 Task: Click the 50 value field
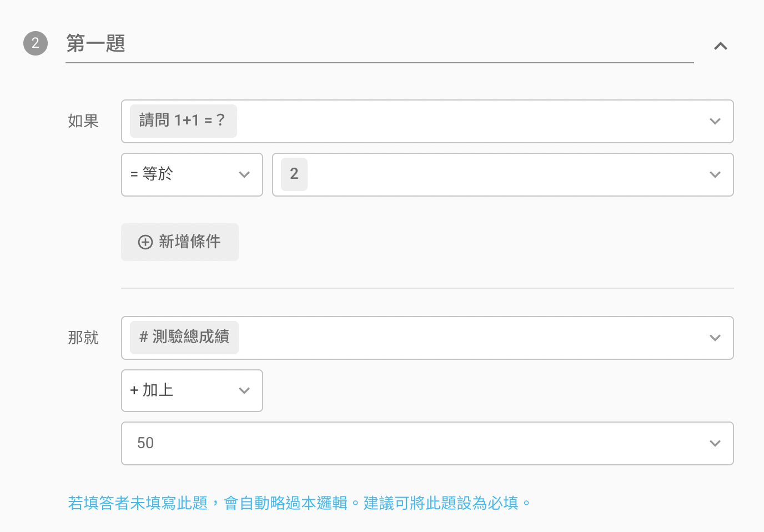click(428, 443)
